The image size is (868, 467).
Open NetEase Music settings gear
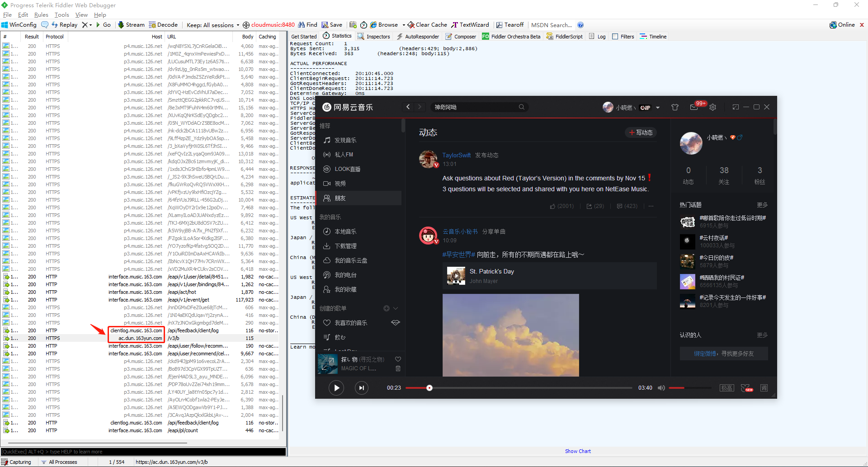(x=713, y=107)
